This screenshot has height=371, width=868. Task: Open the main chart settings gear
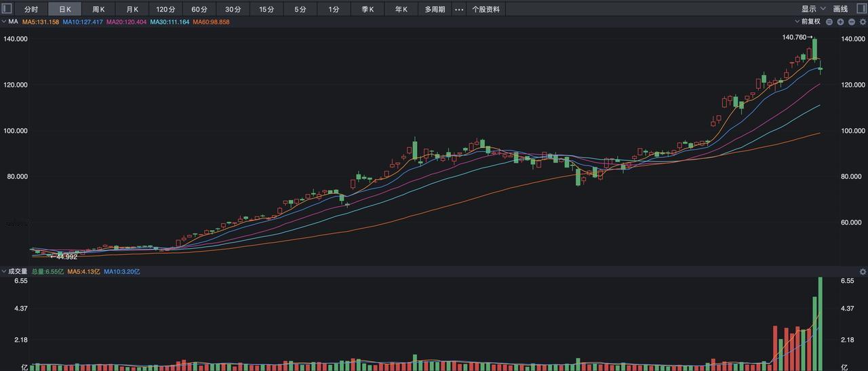tap(863, 22)
